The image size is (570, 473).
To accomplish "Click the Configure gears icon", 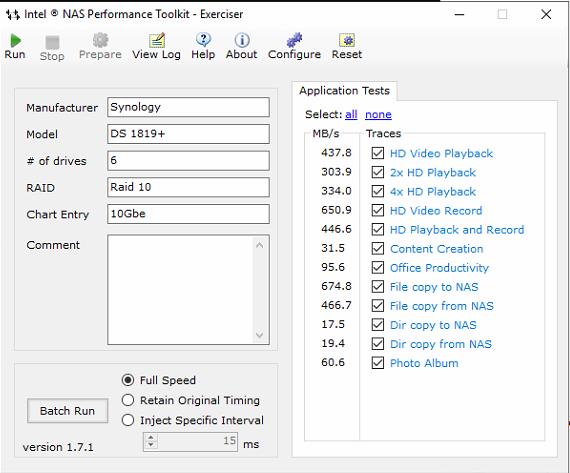I will (x=294, y=40).
